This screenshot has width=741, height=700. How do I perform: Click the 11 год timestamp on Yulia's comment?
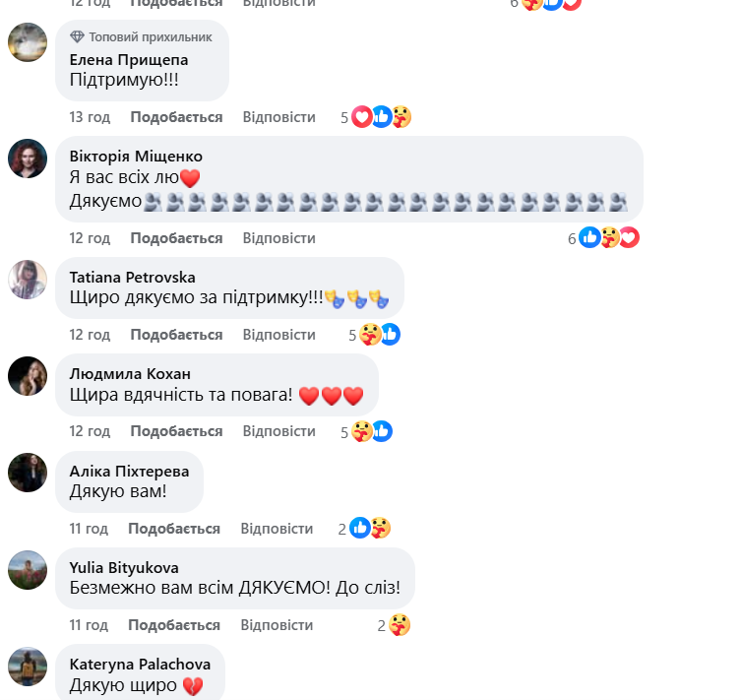89,625
